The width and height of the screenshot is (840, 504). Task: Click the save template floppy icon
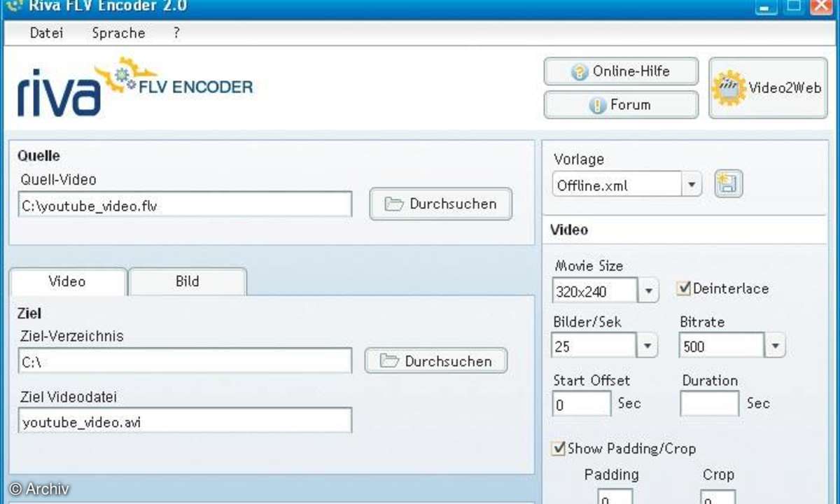(x=728, y=185)
